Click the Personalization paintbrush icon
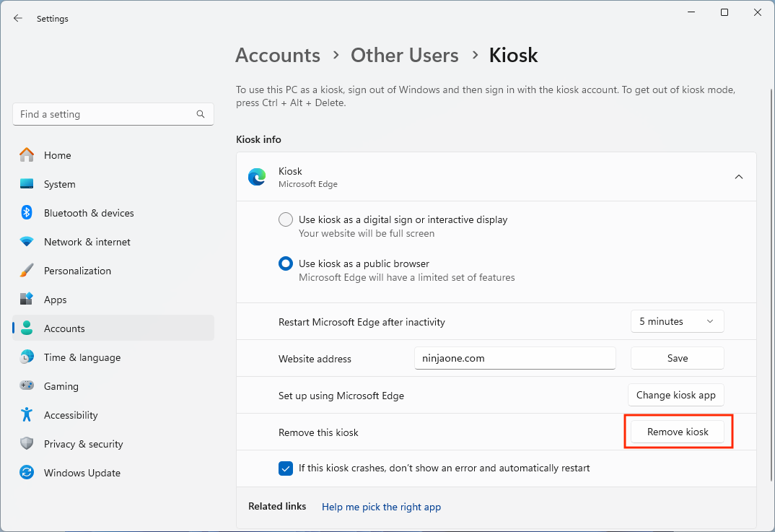Screen dimensions: 775x532 pyautogui.click(x=27, y=271)
